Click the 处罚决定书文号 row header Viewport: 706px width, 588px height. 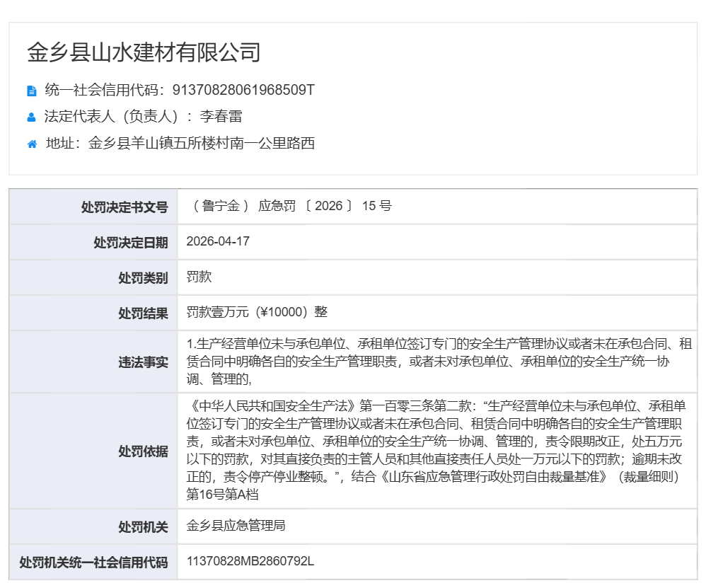click(x=125, y=207)
